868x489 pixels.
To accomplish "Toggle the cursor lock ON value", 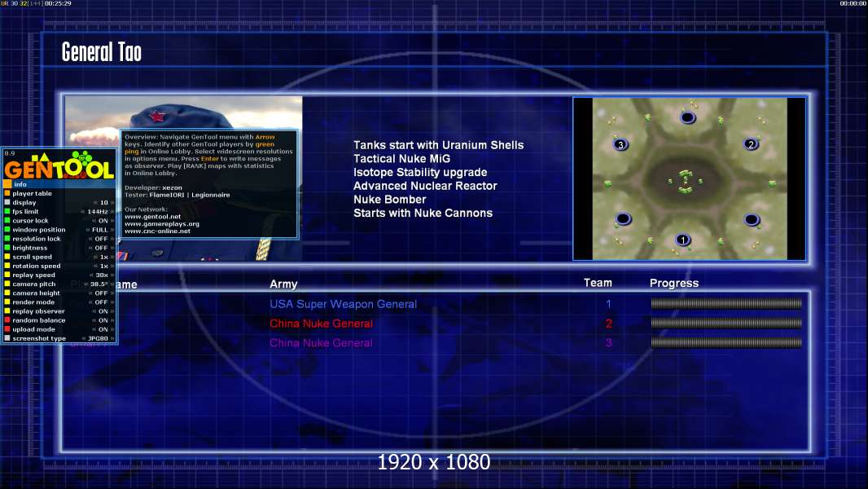I will (x=103, y=221).
